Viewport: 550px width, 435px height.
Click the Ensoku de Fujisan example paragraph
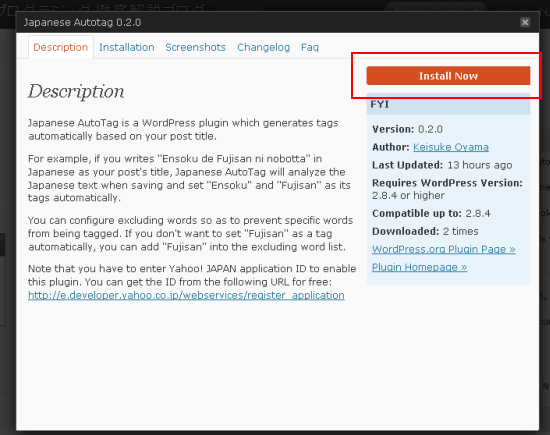(189, 178)
